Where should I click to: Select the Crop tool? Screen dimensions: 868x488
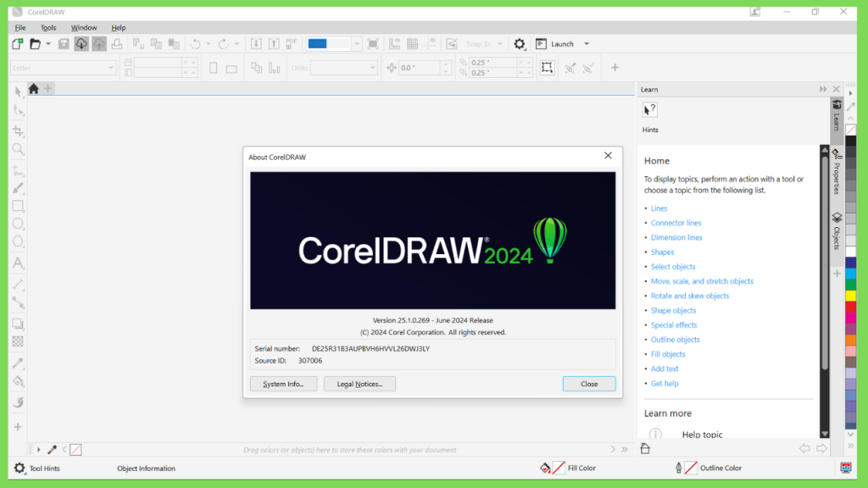19,131
